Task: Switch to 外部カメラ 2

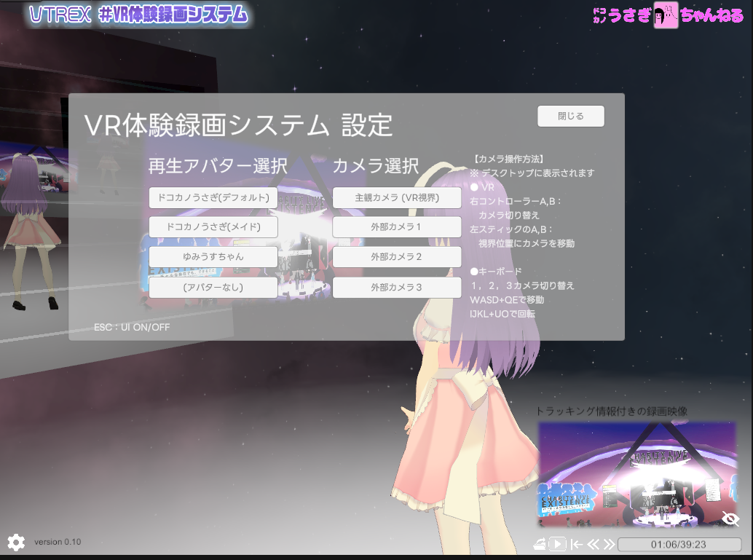Action: (x=397, y=256)
